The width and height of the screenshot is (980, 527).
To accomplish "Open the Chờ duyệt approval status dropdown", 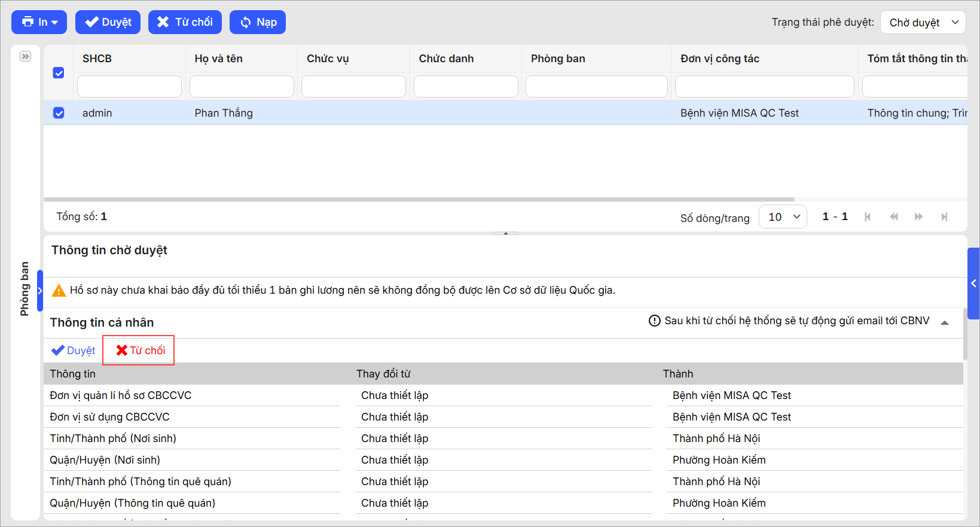I will (923, 23).
